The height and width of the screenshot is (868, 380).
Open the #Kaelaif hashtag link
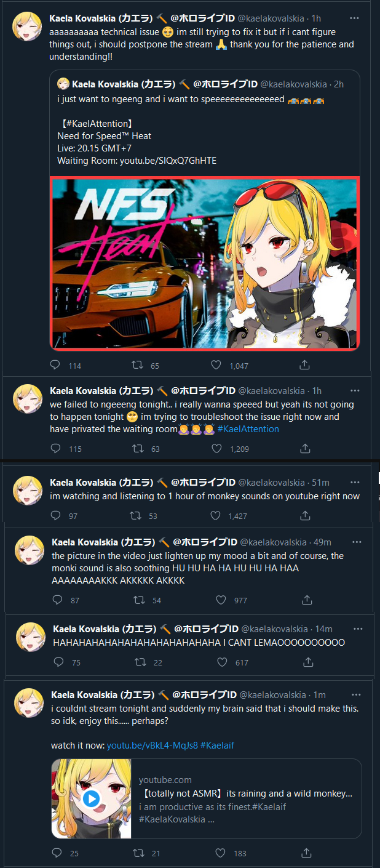click(x=217, y=745)
